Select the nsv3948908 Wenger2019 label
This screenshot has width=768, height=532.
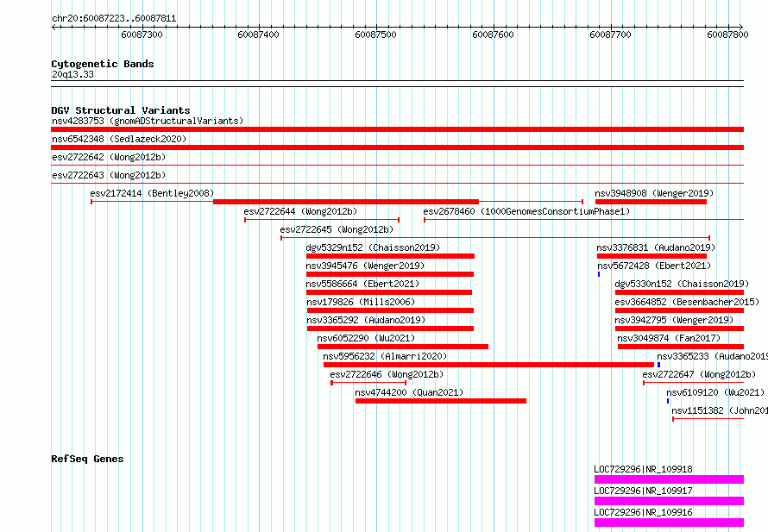point(654,193)
